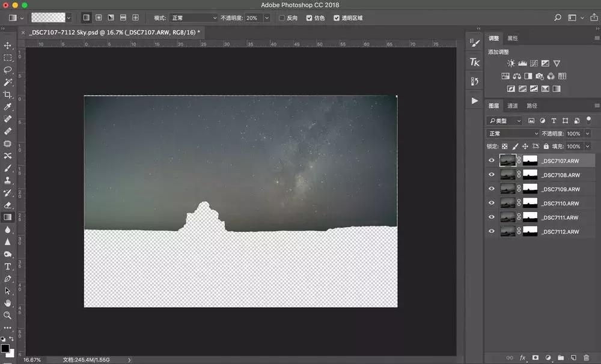Select the Move tool
The height and width of the screenshot is (364, 601).
point(8,46)
